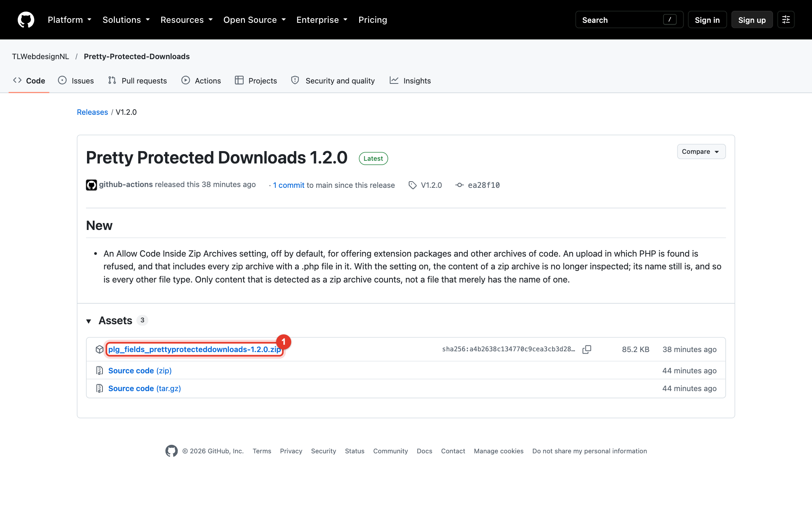The image size is (812, 514).
Task: Click the github-actions avatar icon
Action: click(x=91, y=185)
